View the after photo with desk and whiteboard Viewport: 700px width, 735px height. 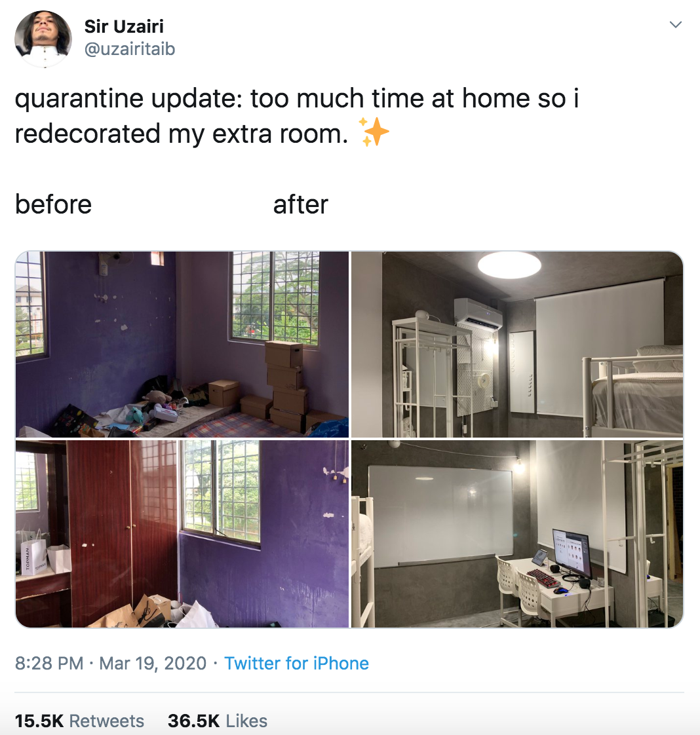coord(517,534)
